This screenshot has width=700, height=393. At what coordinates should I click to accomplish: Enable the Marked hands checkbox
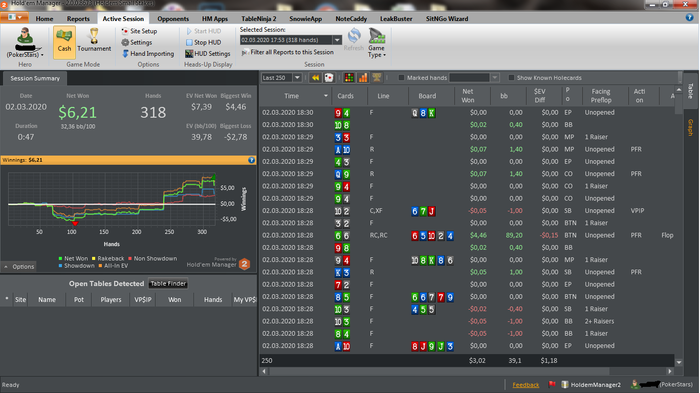(x=401, y=78)
